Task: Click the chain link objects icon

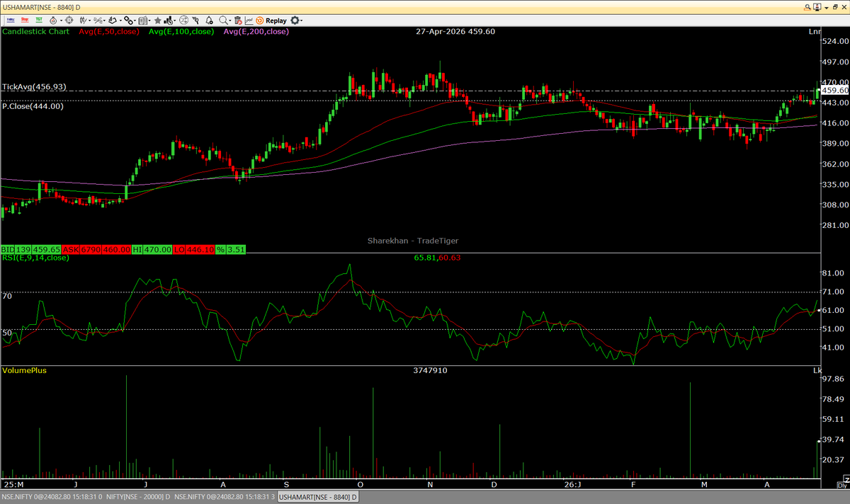Action: (x=127, y=21)
